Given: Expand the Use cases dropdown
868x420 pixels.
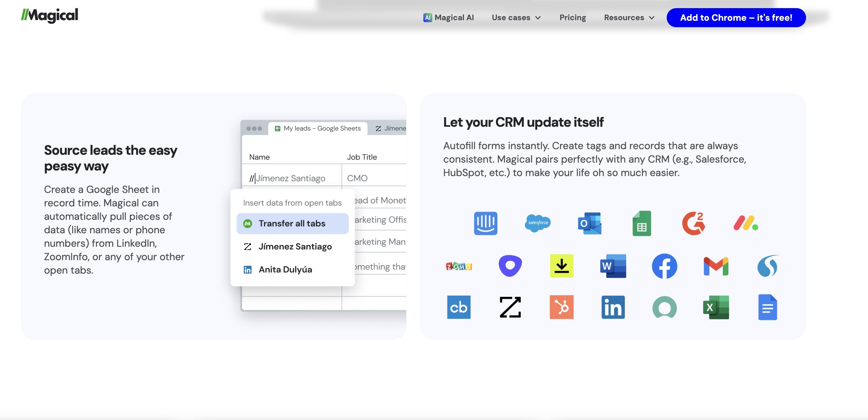Looking at the screenshot, I should [516, 18].
